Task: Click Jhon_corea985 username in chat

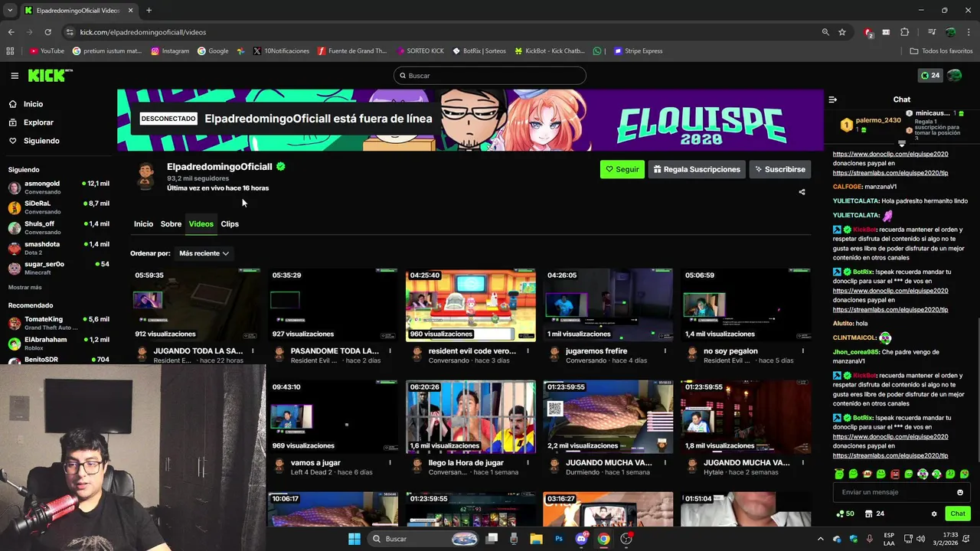Action: tap(855, 352)
